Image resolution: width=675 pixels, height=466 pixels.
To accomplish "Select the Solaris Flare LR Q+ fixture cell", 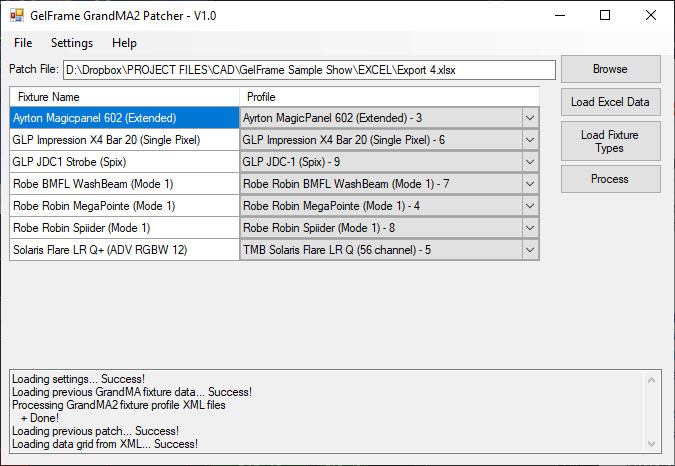I will (x=124, y=250).
